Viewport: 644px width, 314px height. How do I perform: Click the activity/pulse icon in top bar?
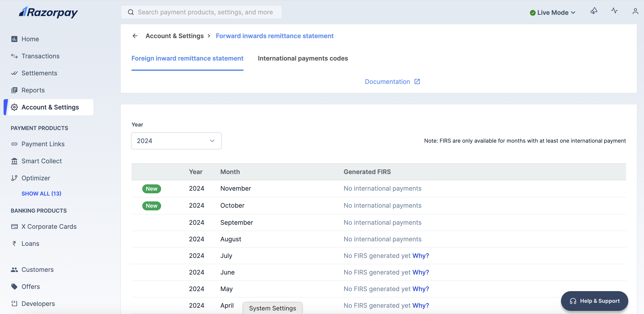[x=614, y=11]
